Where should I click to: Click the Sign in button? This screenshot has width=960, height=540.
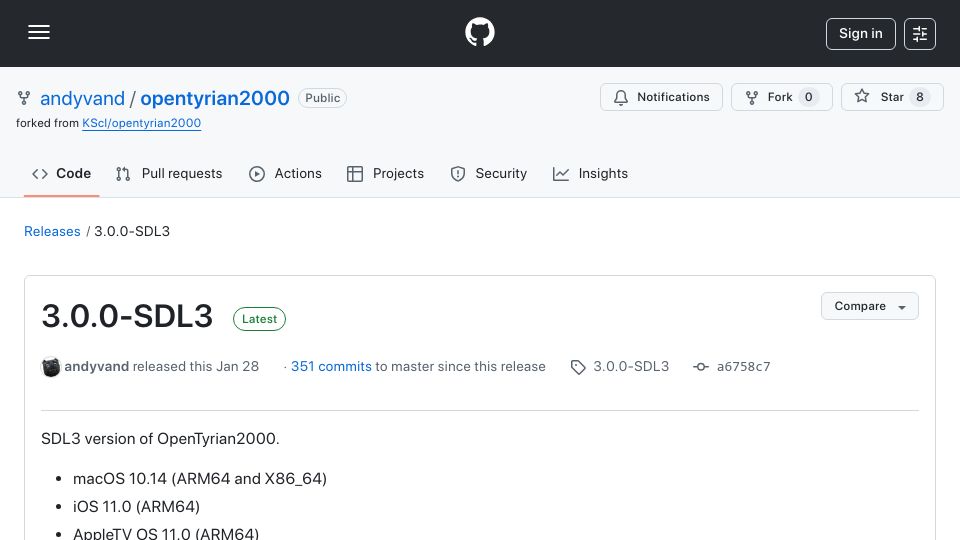pos(860,34)
